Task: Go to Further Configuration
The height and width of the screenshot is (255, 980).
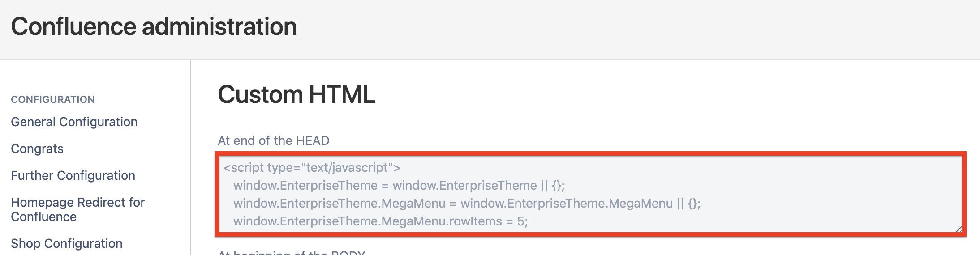Action: 73,176
